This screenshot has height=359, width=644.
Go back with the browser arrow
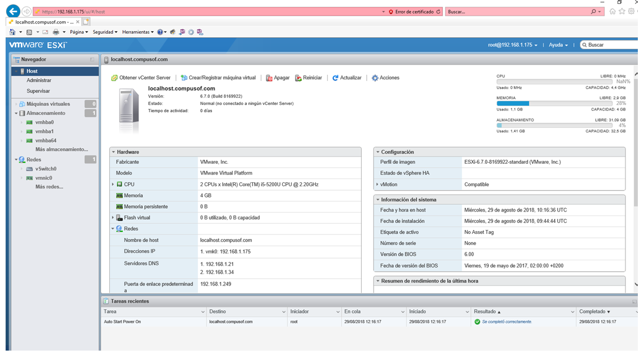13,11
